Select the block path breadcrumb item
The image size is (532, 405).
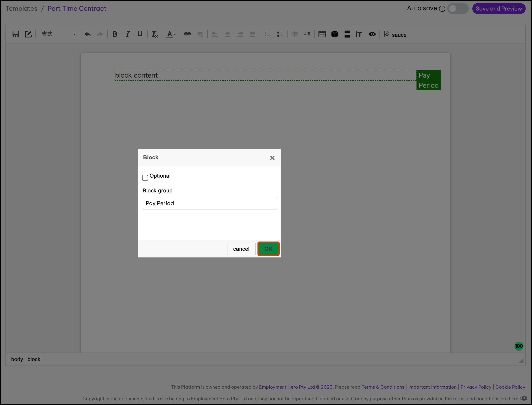pyautogui.click(x=34, y=359)
